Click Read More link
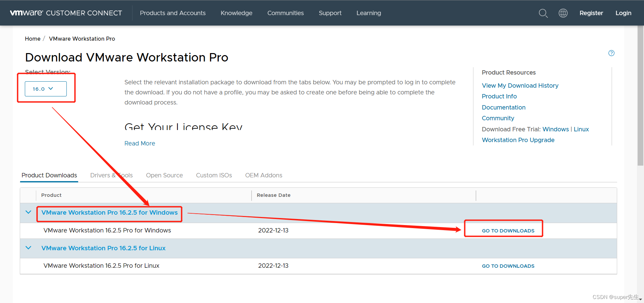 tap(140, 143)
